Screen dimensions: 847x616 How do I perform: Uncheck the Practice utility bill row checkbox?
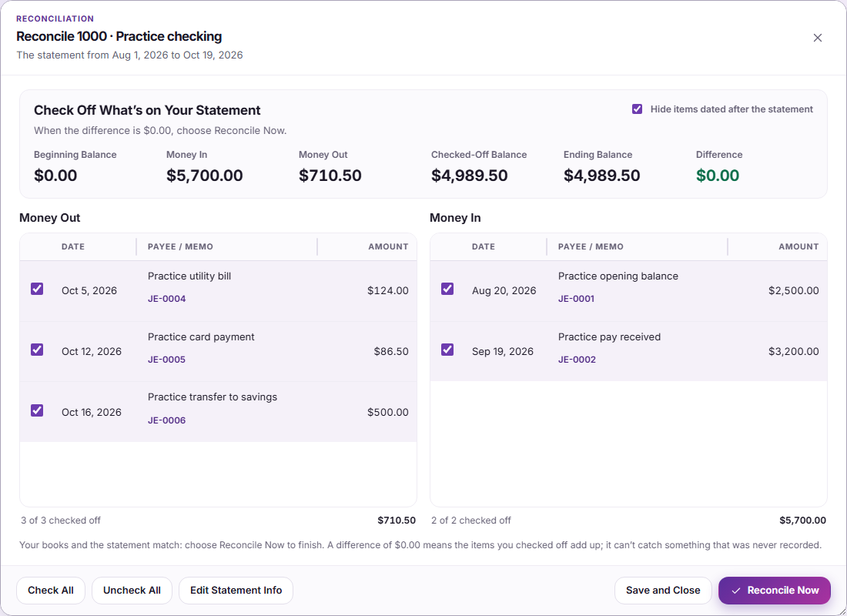pyautogui.click(x=37, y=289)
